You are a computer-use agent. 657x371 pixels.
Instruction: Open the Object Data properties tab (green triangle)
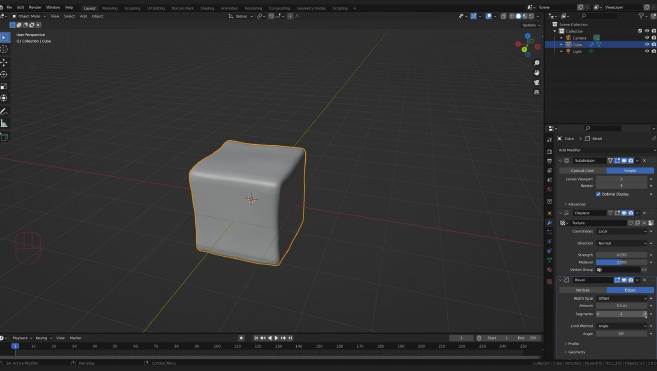[x=549, y=260]
